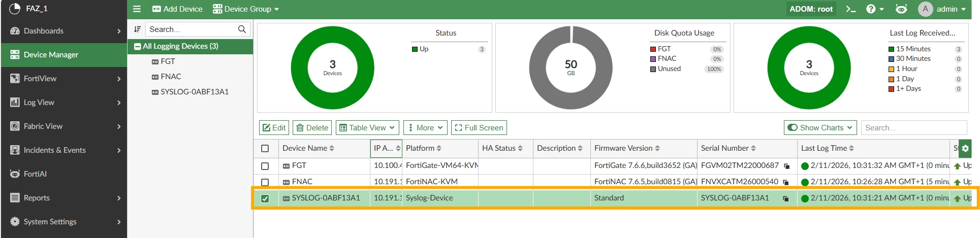Open System Settings menu item
This screenshot has height=238, width=980.
64,222
